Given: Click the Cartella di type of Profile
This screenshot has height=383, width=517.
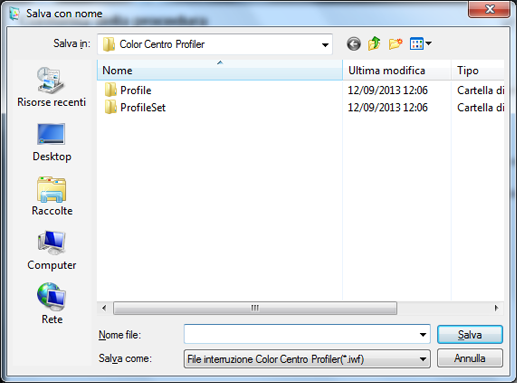Looking at the screenshot, I should 480,90.
